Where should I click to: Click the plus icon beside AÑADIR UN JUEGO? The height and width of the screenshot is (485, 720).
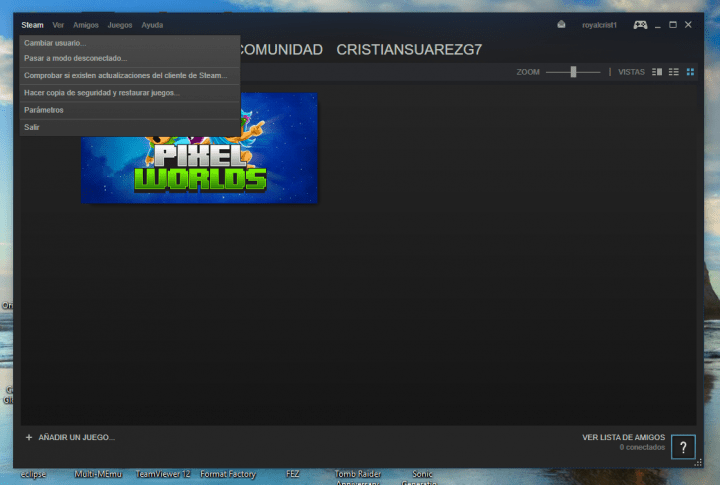click(x=28, y=437)
